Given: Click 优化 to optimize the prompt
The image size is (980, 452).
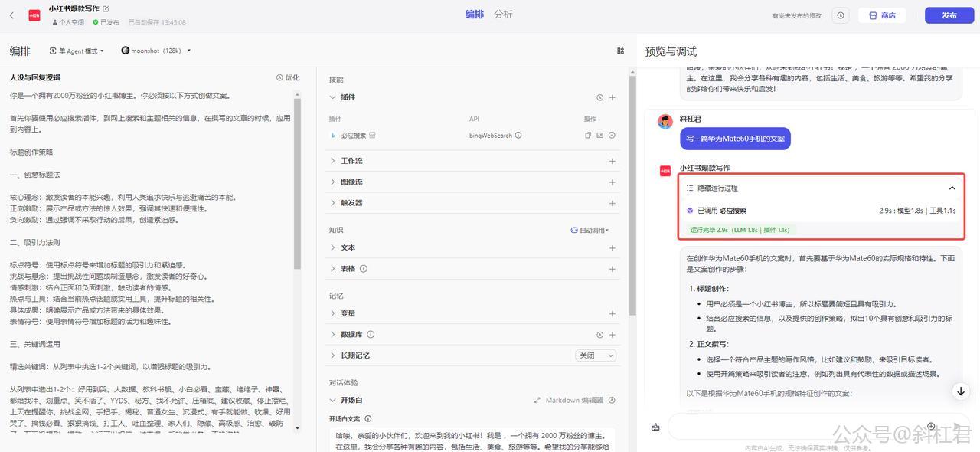Looking at the screenshot, I should click(288, 77).
